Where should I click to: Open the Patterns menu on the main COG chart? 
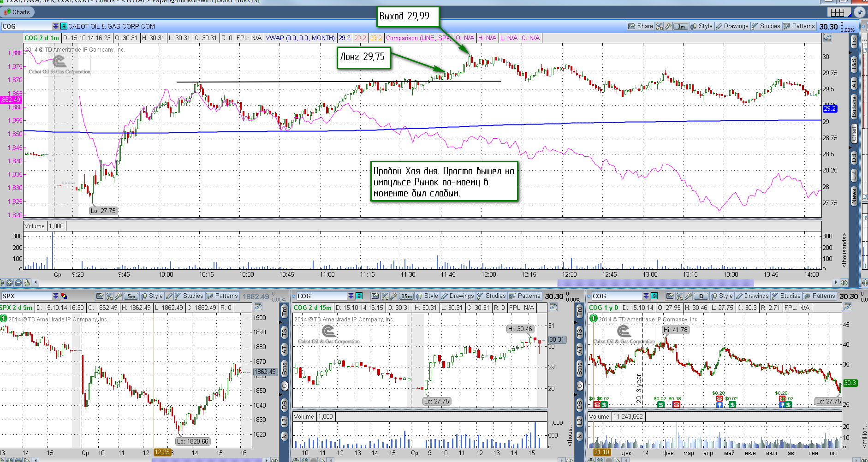coord(799,26)
